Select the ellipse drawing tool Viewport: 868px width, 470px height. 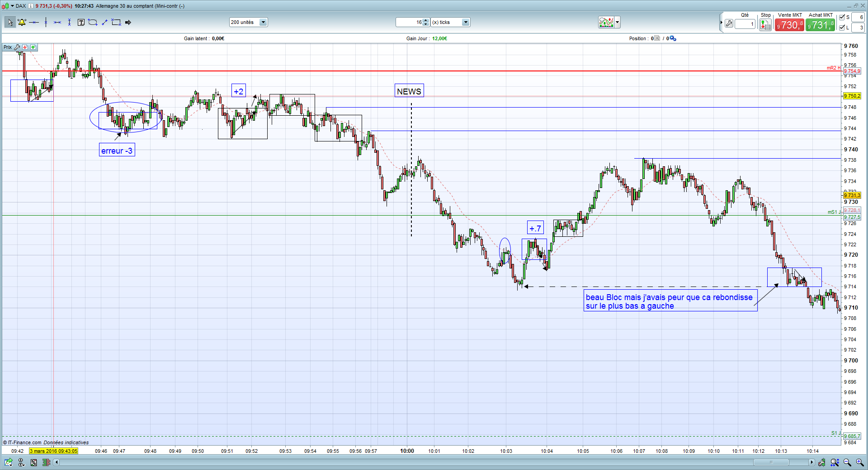[x=93, y=22]
